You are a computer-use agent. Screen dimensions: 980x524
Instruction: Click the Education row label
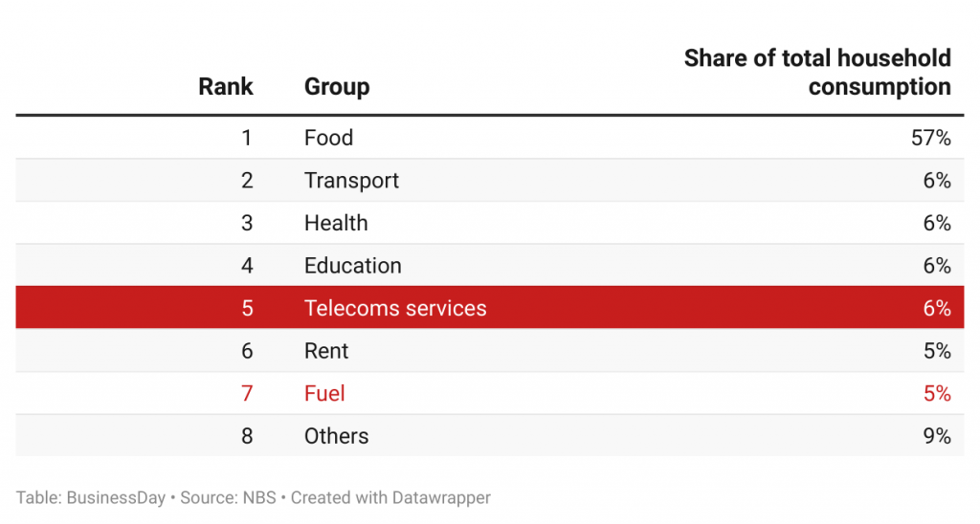352,266
